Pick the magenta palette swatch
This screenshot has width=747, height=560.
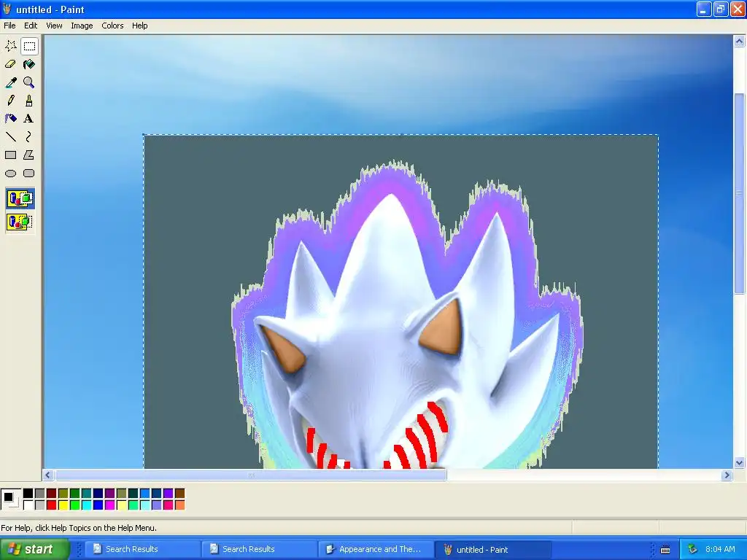pos(109,505)
